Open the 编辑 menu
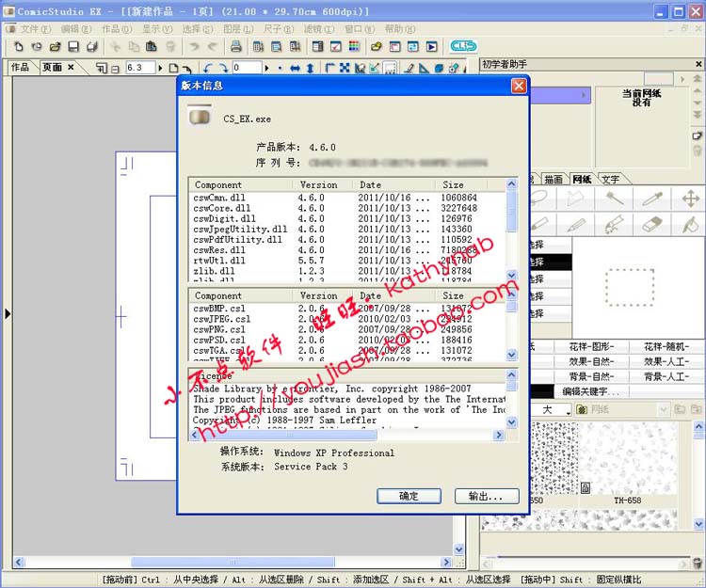The image size is (706, 588). [76, 29]
